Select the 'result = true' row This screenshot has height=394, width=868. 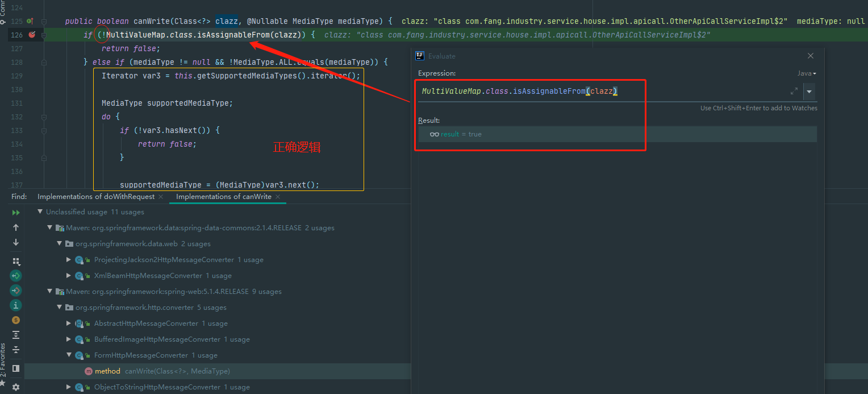coord(617,134)
